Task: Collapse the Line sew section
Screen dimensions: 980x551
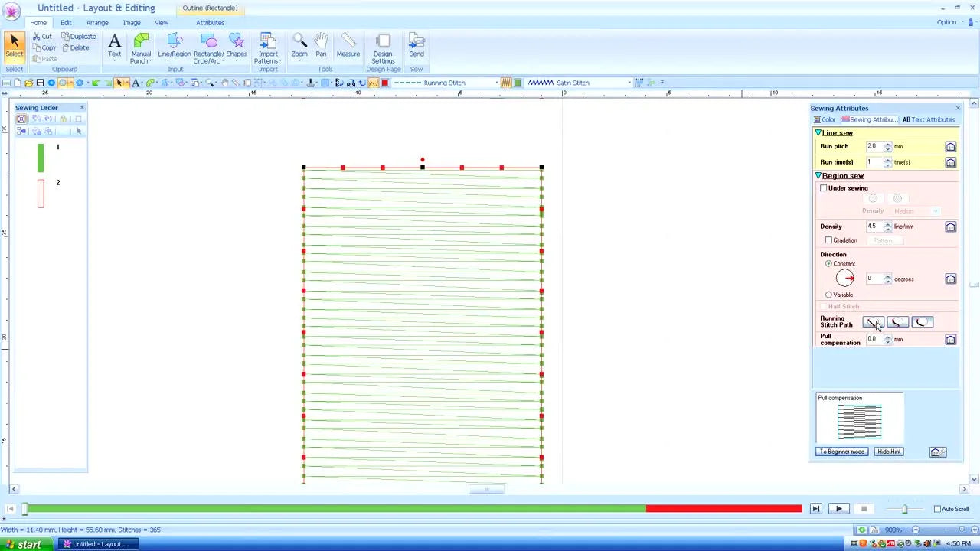Action: 818,133
